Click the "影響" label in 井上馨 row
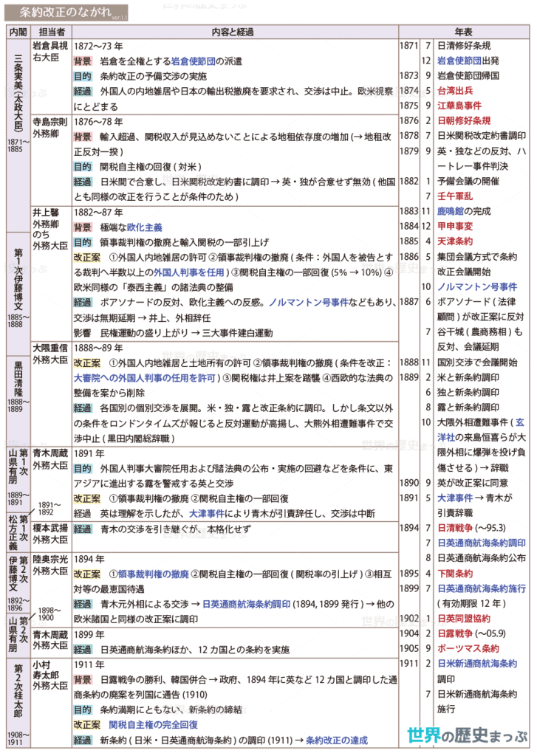 point(83,333)
